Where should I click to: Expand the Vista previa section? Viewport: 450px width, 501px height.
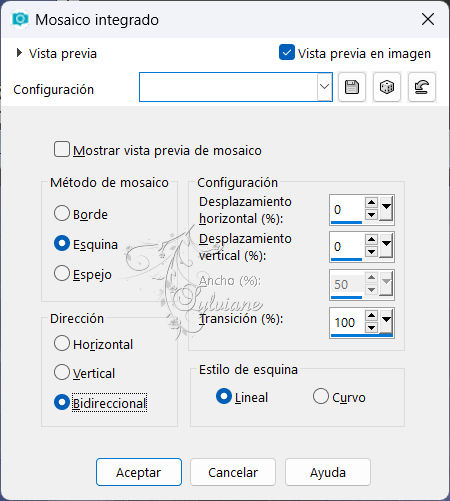[19, 53]
